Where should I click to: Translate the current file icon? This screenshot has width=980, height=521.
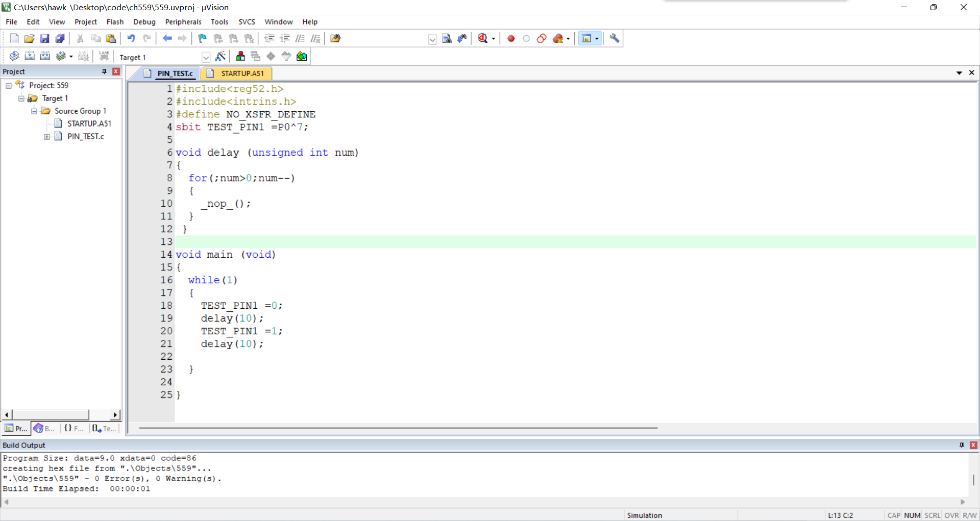tap(14, 56)
